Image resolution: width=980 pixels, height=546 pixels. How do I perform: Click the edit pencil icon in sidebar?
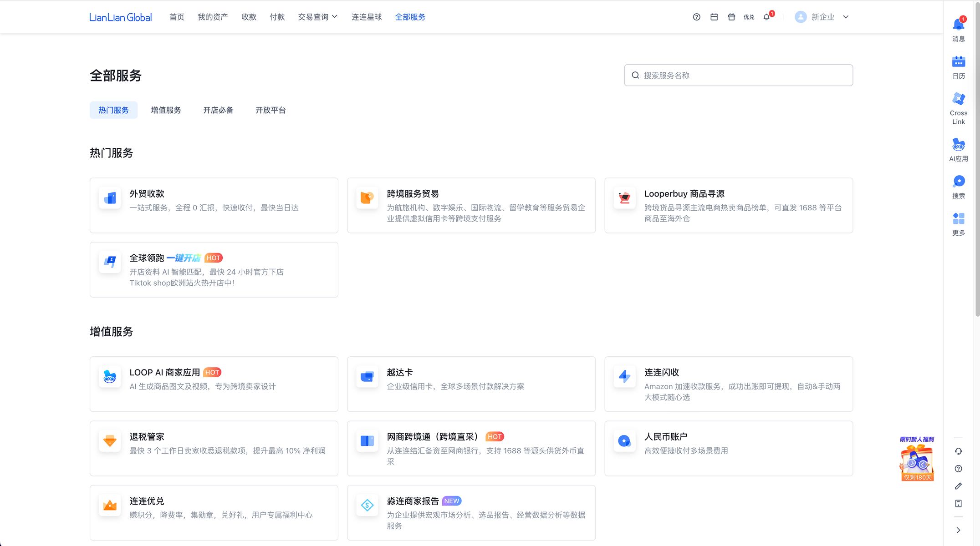click(x=958, y=486)
